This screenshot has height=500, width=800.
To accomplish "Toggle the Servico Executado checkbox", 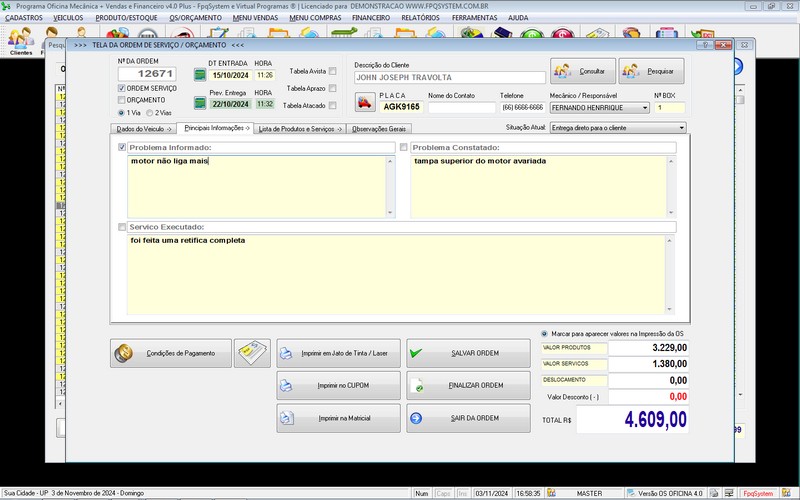I will 122,227.
